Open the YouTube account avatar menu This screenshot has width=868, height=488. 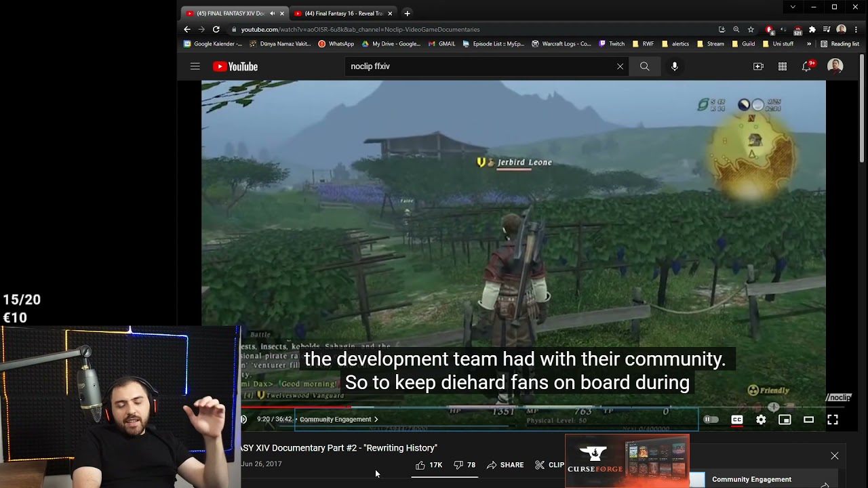835,66
